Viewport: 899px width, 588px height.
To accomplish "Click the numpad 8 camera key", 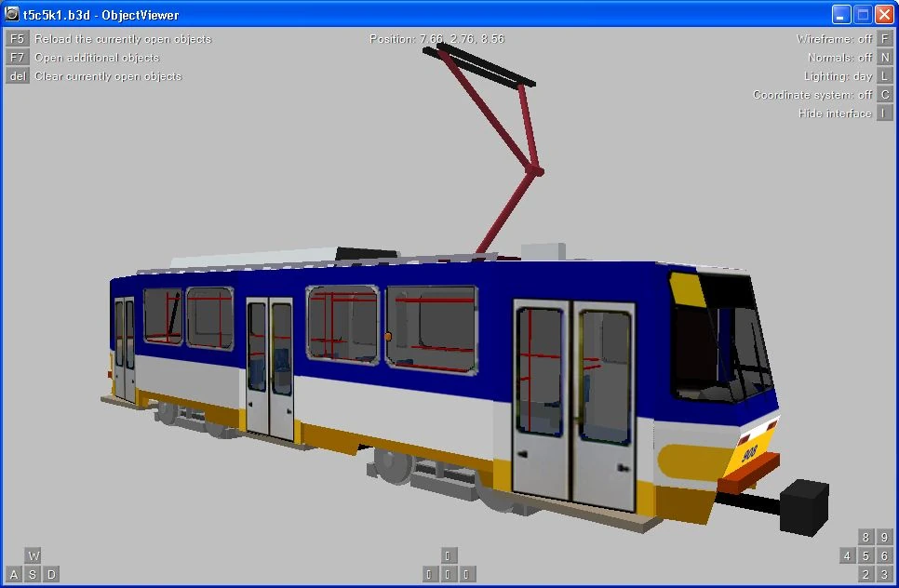I will 865,537.
